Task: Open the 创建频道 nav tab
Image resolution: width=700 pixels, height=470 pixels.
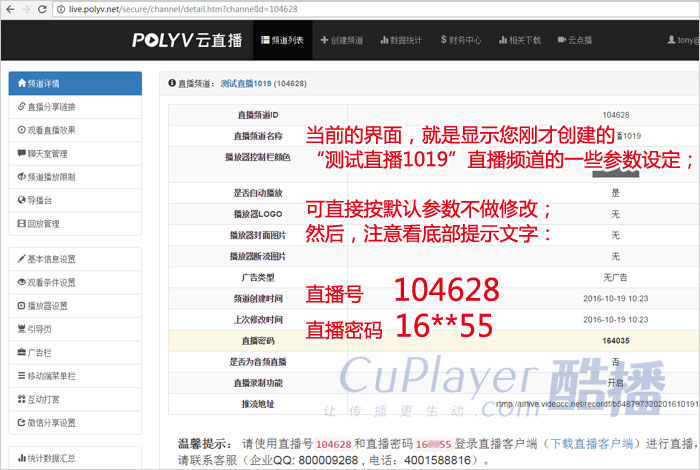Action: (x=342, y=40)
